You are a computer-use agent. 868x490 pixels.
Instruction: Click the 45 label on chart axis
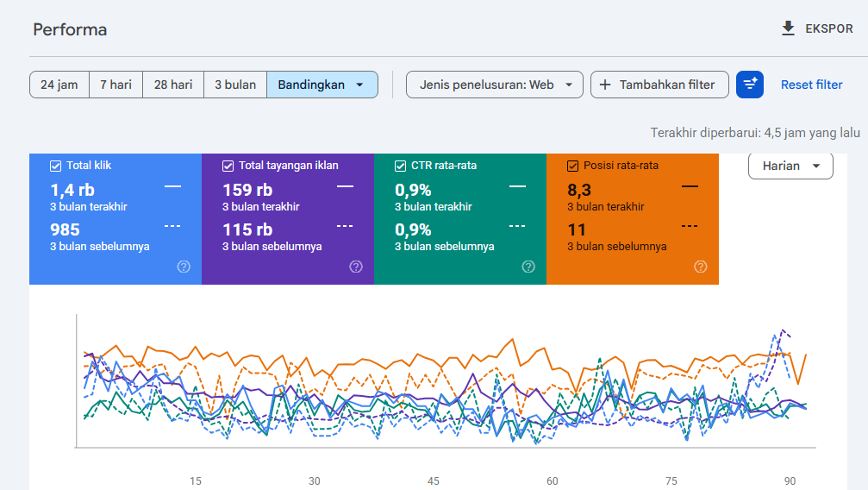point(434,481)
